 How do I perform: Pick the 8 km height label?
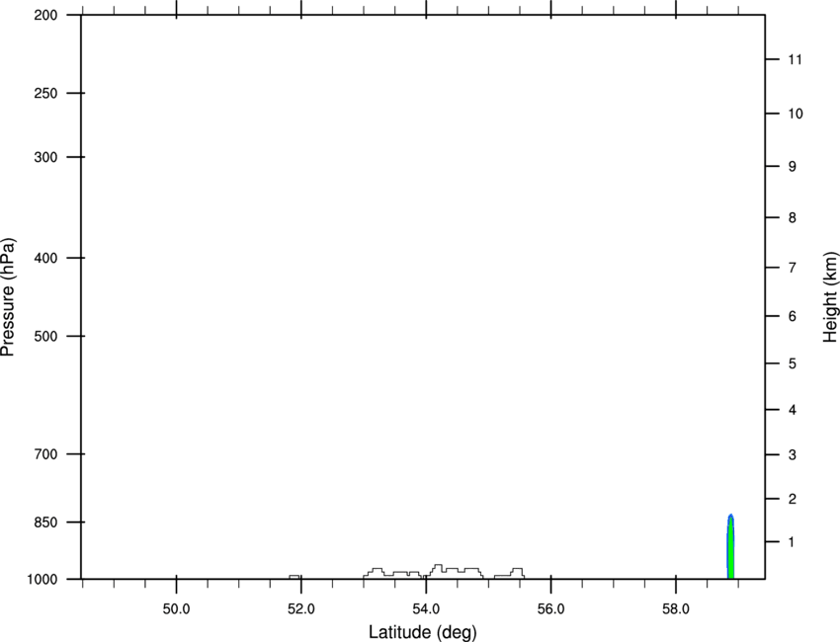point(793,218)
